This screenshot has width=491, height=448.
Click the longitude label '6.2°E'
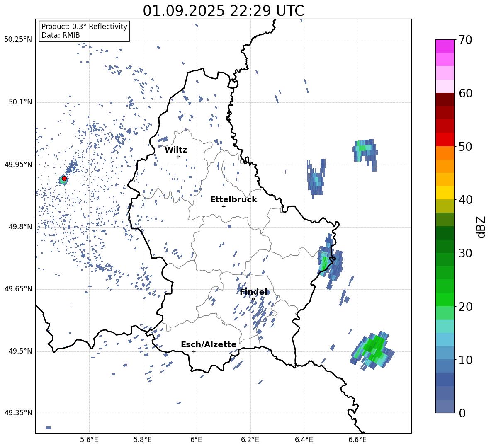click(250, 440)
